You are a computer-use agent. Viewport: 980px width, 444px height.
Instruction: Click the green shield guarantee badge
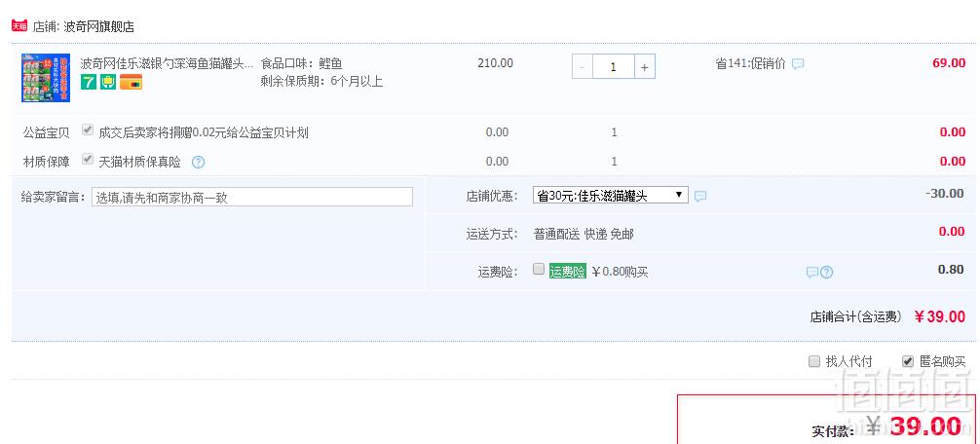[108, 82]
